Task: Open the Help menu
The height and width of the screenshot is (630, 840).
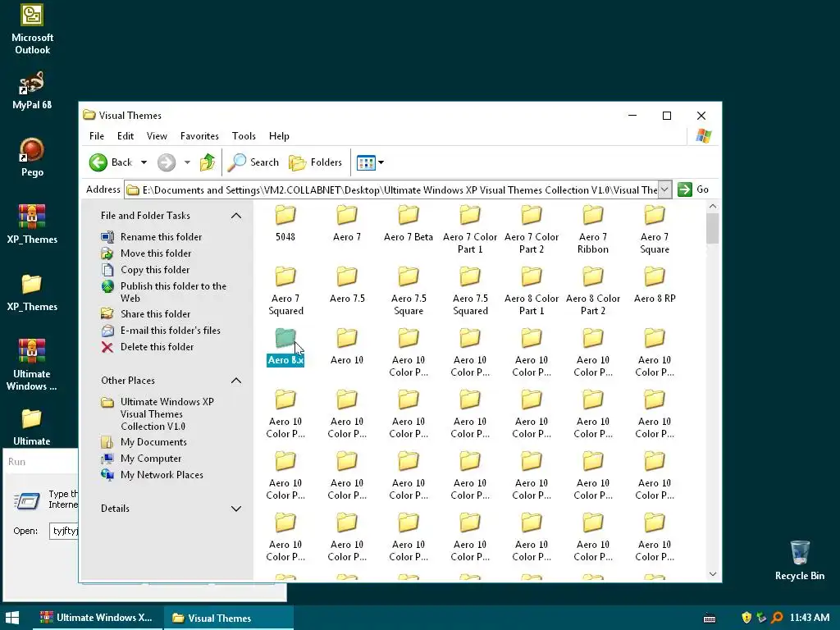Action: click(279, 136)
